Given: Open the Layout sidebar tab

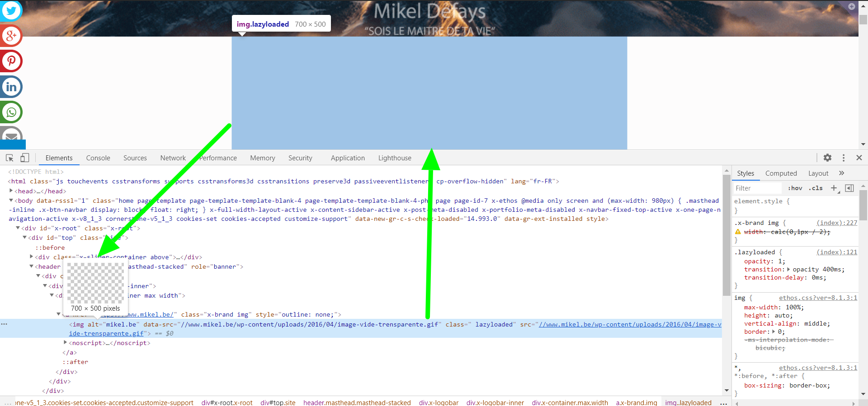Looking at the screenshot, I should [818, 173].
